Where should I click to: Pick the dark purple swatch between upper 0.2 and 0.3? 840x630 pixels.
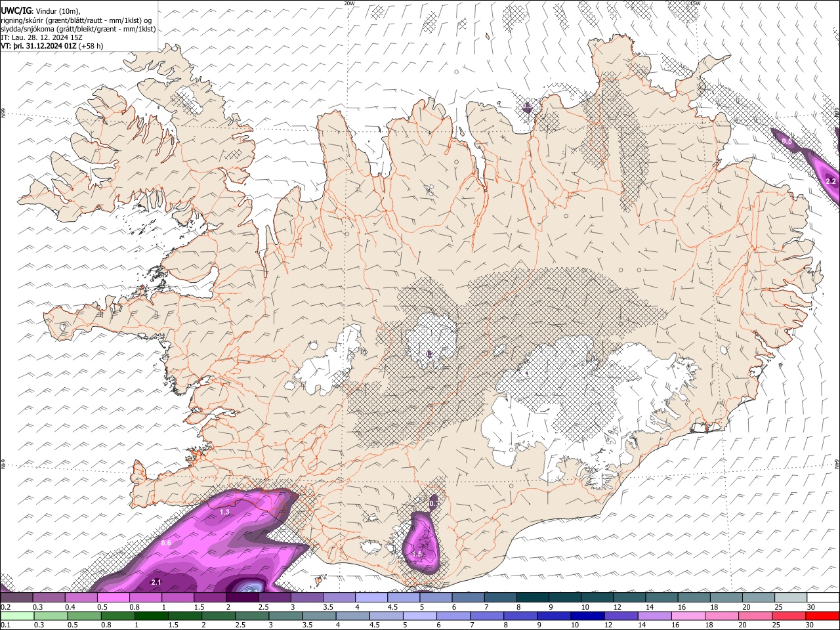[x=16, y=597]
